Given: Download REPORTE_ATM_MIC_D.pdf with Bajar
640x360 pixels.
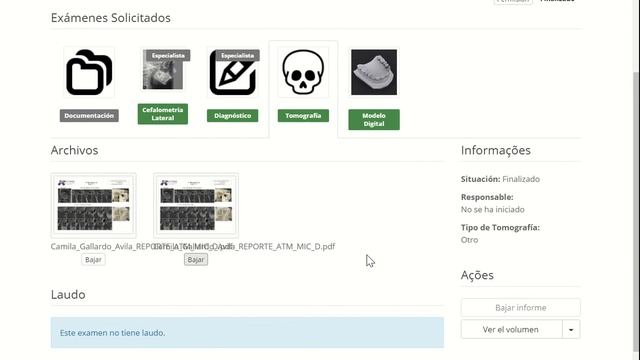Looking at the screenshot, I should pyautogui.click(x=196, y=260).
